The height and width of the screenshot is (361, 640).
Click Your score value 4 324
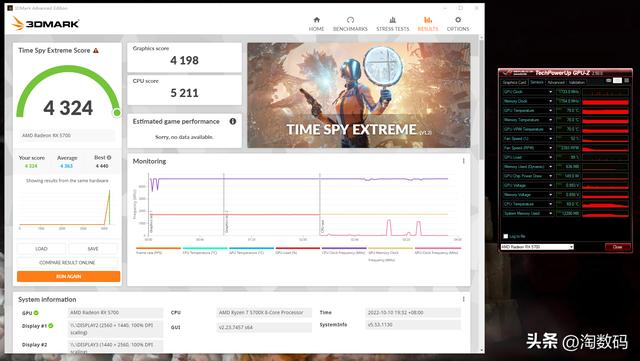[x=31, y=166]
